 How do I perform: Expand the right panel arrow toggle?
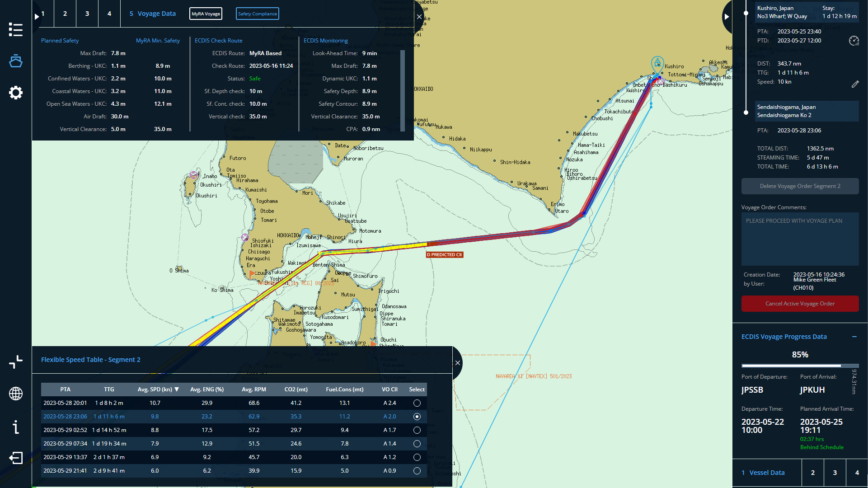(x=727, y=17)
